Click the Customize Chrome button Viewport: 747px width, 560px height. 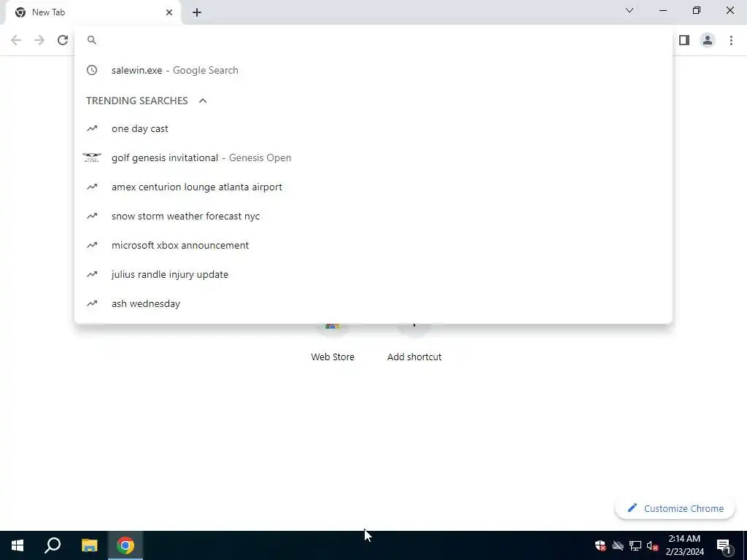pyautogui.click(x=675, y=508)
